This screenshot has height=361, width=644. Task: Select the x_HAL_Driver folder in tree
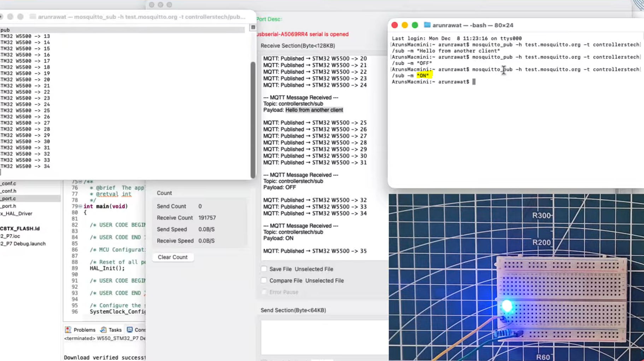click(x=16, y=213)
